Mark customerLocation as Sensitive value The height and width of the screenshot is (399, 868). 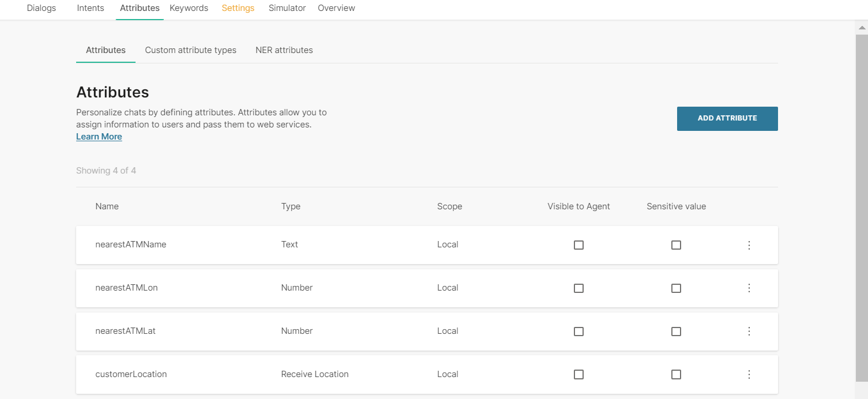coord(676,375)
